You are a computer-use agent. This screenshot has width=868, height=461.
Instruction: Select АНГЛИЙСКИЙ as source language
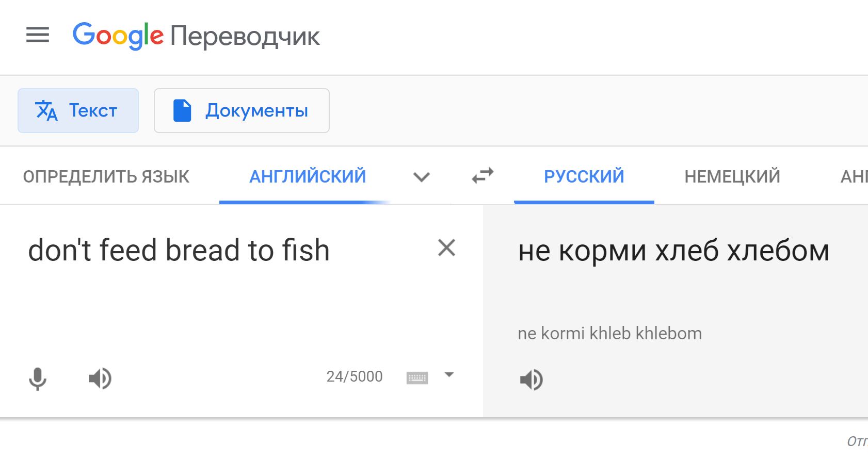(308, 177)
